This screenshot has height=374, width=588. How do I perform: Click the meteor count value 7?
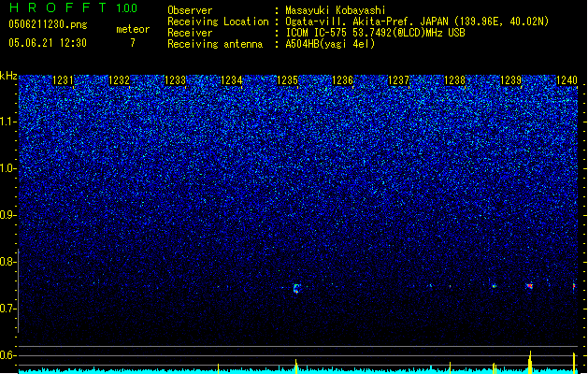[x=133, y=43]
